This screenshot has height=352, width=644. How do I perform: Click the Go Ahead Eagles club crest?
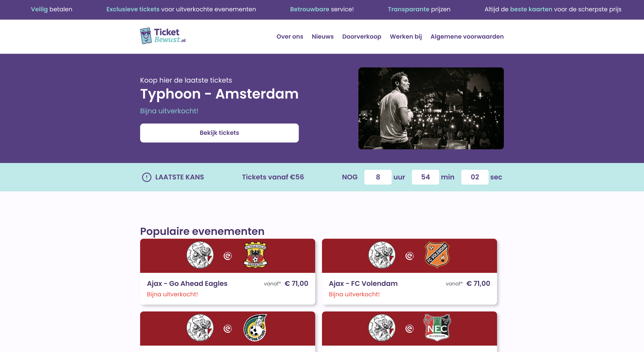255,255
